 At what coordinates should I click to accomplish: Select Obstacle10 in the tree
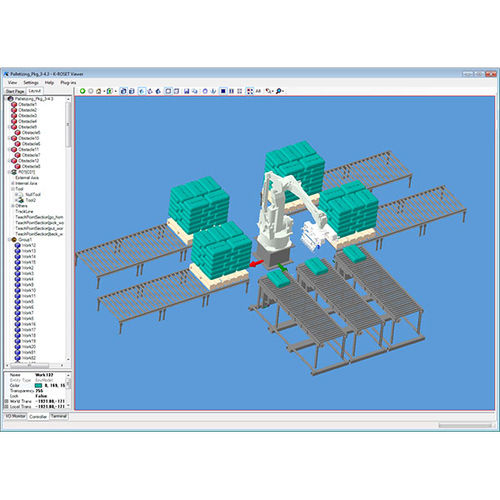[x=29, y=138]
